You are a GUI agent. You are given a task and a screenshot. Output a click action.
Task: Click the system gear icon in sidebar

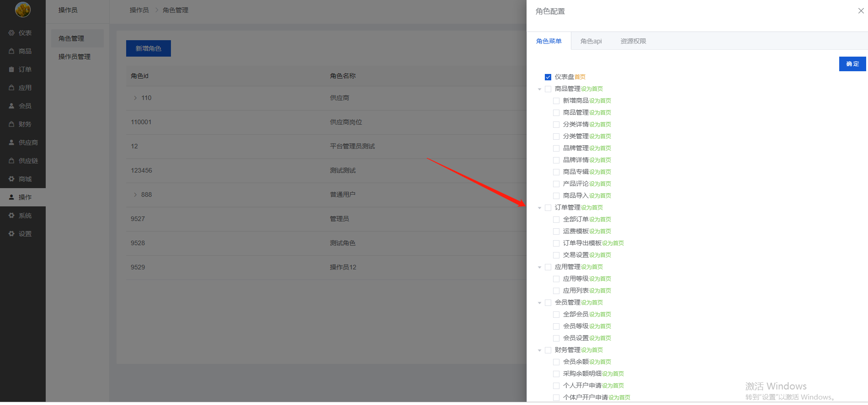coord(11,216)
